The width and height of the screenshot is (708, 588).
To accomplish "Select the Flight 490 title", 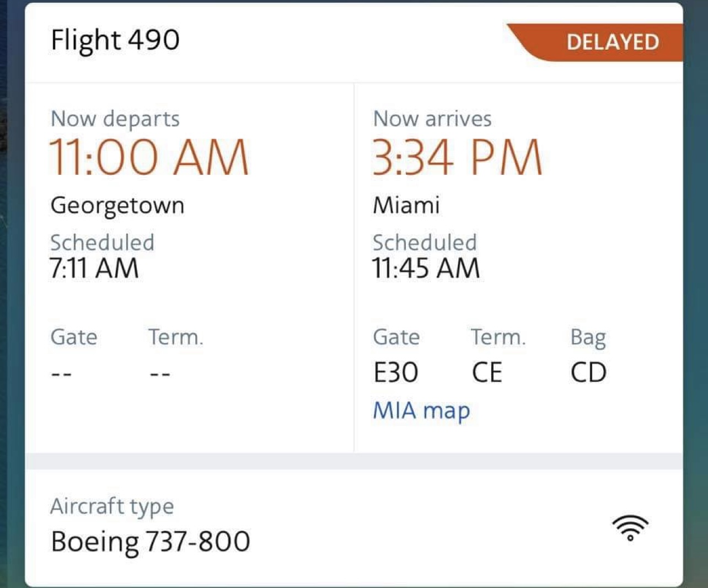I will point(115,40).
